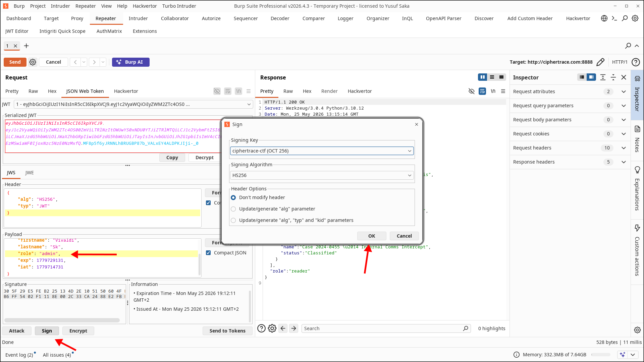Expand Request headers section
Image resolution: width=644 pixels, height=362 pixels.
pyautogui.click(x=624, y=148)
